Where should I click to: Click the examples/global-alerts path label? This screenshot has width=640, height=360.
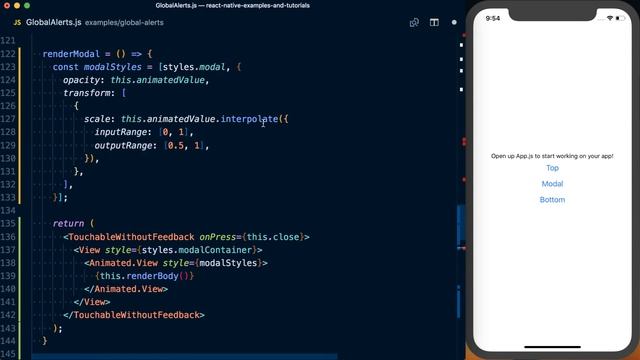124,23
